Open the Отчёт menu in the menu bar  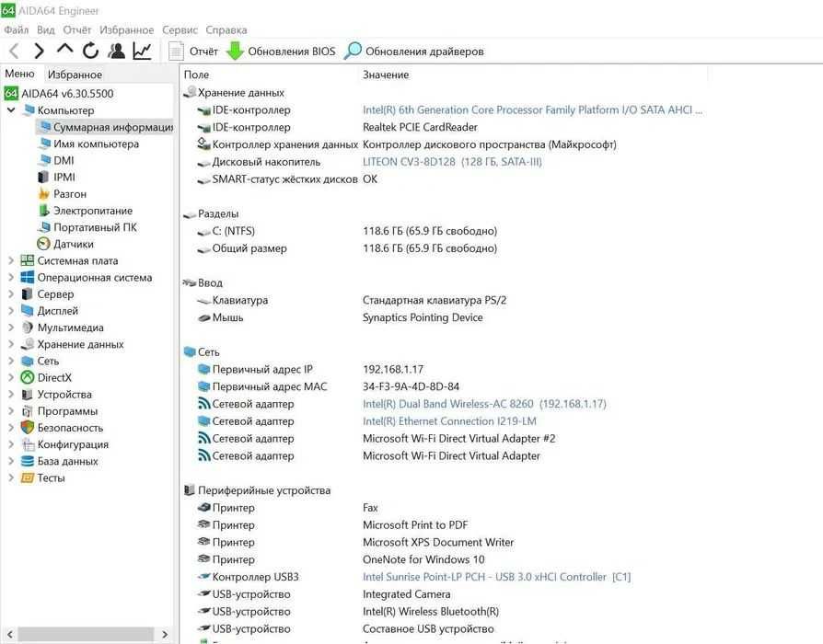pos(77,29)
